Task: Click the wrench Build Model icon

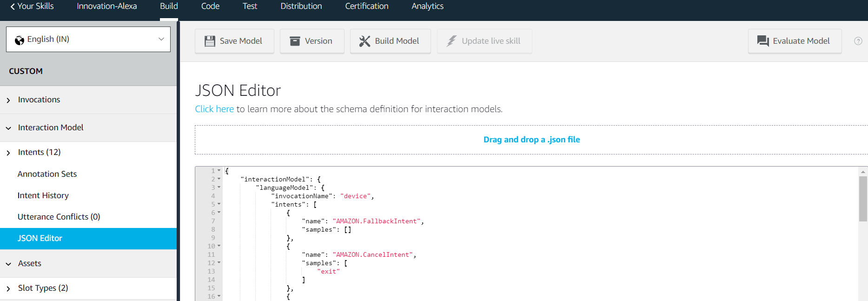Action: 364,41
